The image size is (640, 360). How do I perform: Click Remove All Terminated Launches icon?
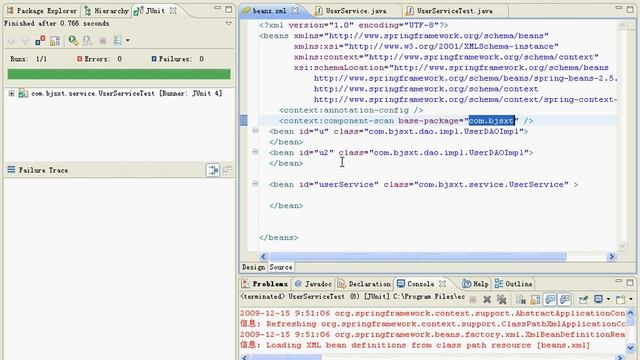[x=502, y=300]
